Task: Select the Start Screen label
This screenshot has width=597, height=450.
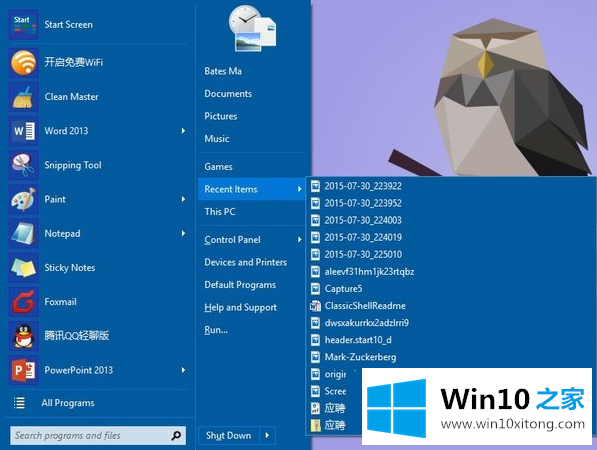Action: pyautogui.click(x=68, y=25)
